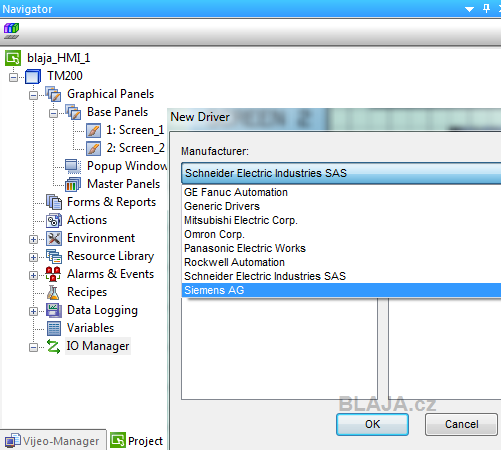
Task: Select the Data Logging label
Action: click(102, 310)
